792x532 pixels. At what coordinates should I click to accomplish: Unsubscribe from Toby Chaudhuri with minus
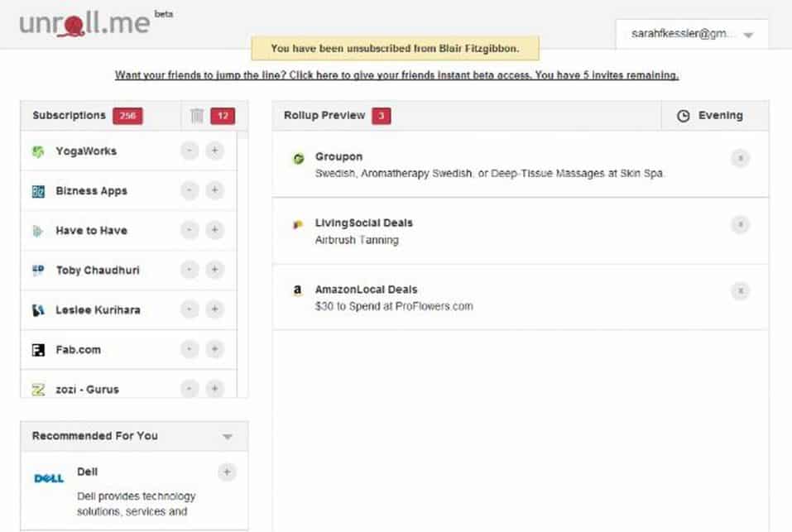(190, 270)
